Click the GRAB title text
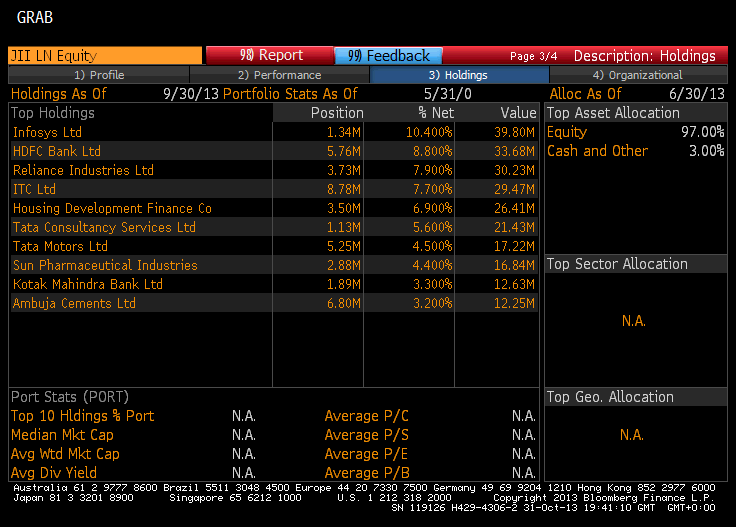Image resolution: width=736 pixels, height=527 pixels. [35, 18]
